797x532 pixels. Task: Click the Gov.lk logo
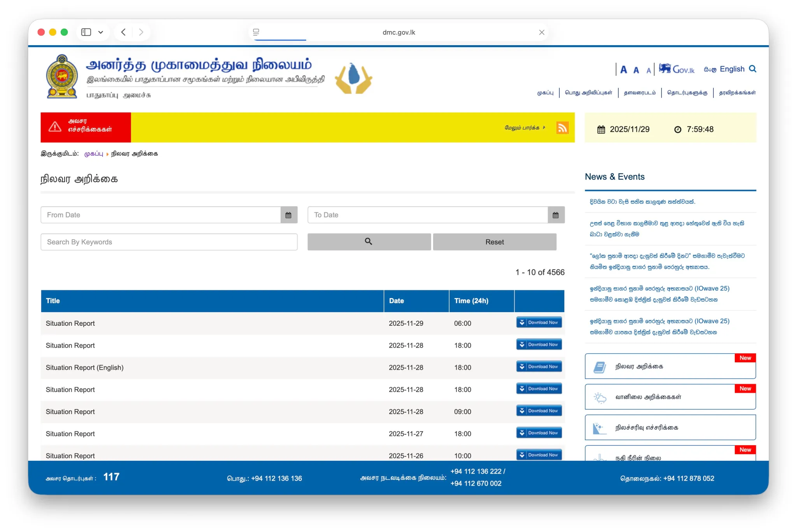(x=677, y=69)
